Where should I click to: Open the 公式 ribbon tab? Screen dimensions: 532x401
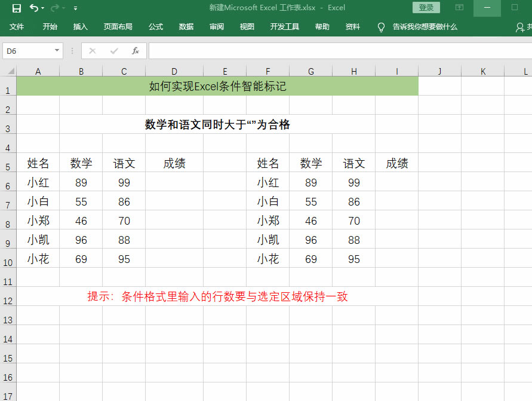(156, 27)
